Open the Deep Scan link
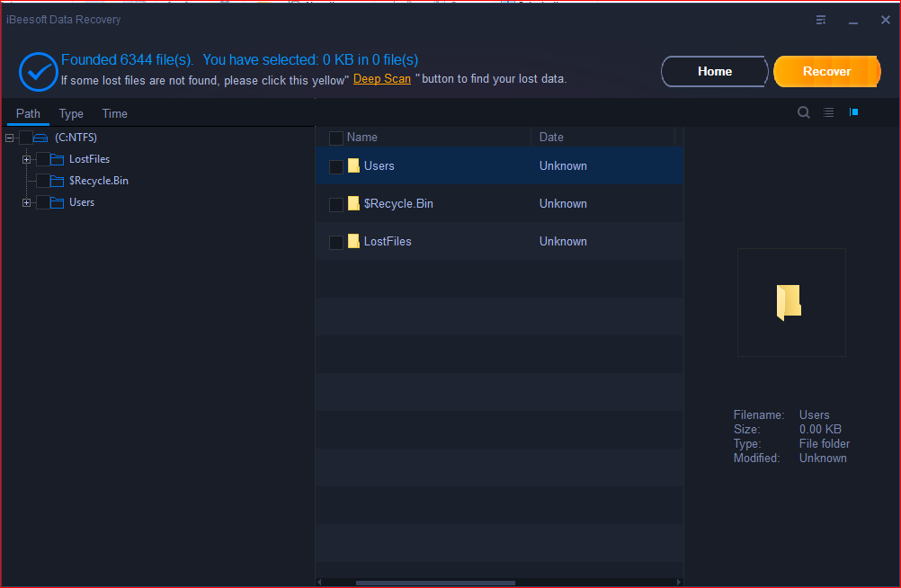This screenshot has height=588, width=901. [382, 79]
